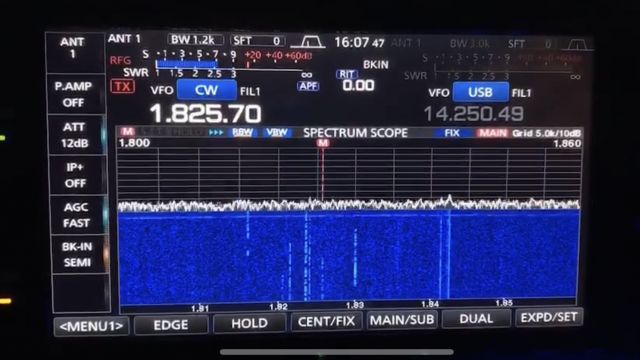640x360 pixels.
Task: Toggle IP+ OFF setting
Action: pyautogui.click(x=76, y=175)
